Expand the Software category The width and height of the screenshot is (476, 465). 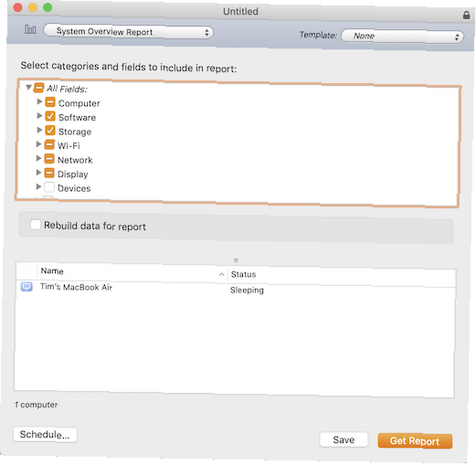point(40,116)
